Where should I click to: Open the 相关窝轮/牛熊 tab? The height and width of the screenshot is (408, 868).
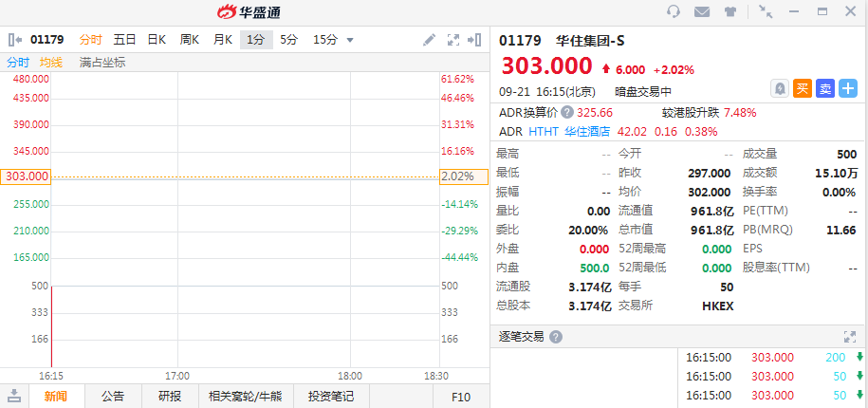(246, 397)
